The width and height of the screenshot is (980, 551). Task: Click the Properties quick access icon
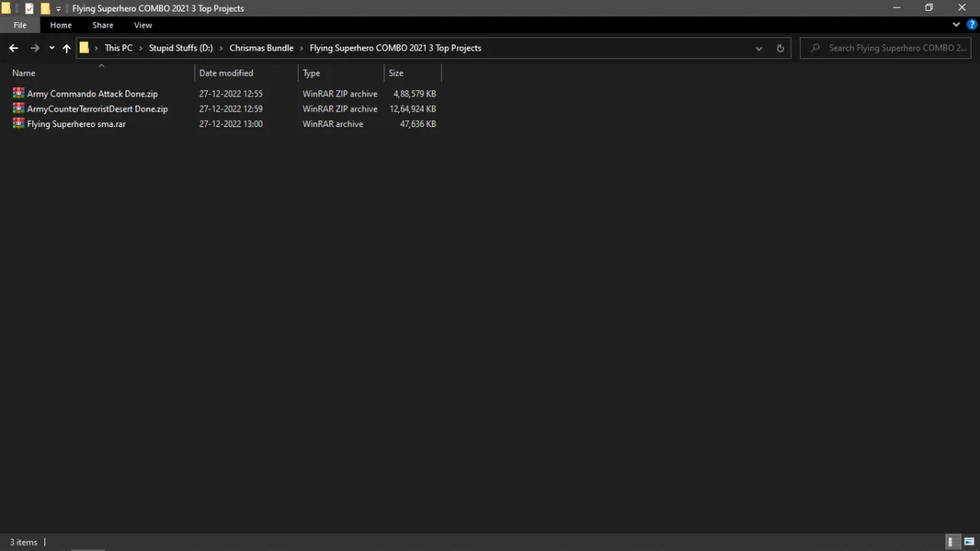29,8
